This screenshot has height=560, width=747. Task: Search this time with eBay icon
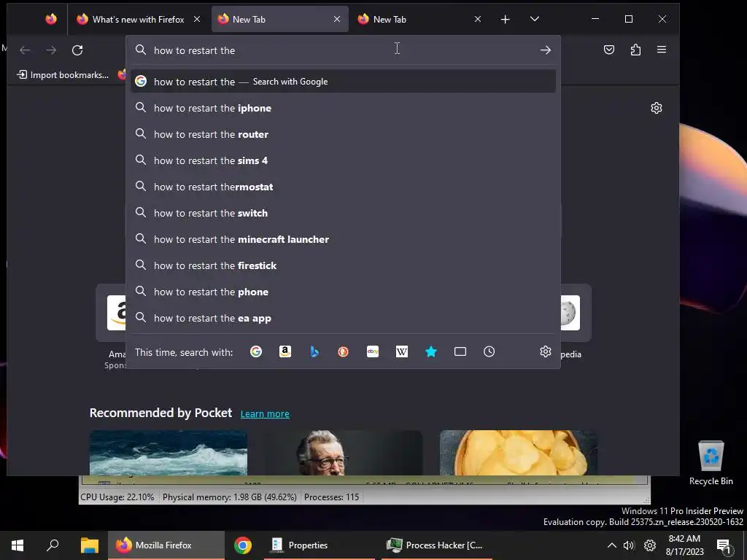(373, 351)
